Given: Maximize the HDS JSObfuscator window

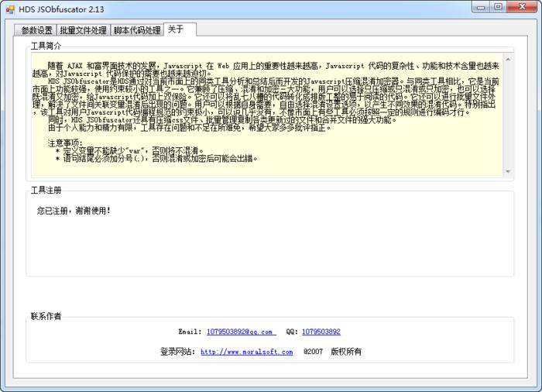Looking at the screenshot, I should point(498,7).
